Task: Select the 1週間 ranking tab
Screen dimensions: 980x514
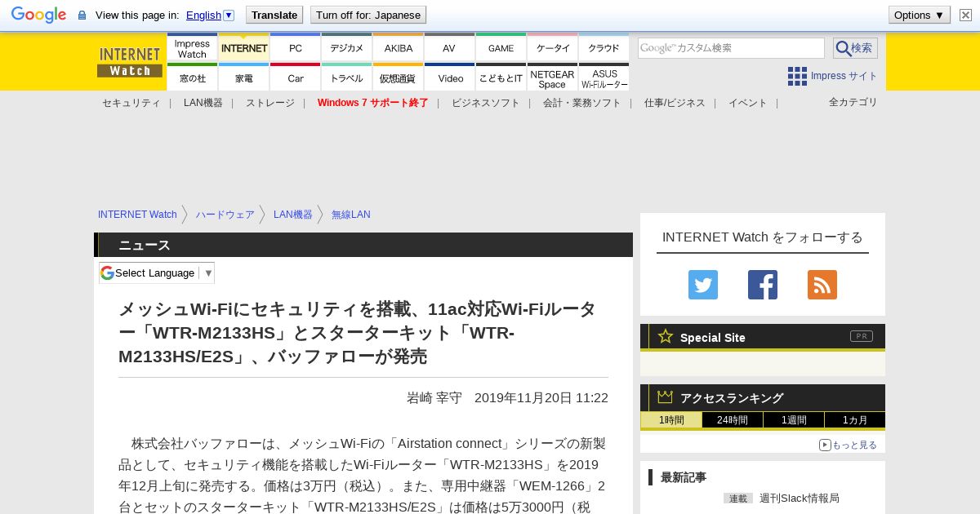Action: click(x=794, y=420)
